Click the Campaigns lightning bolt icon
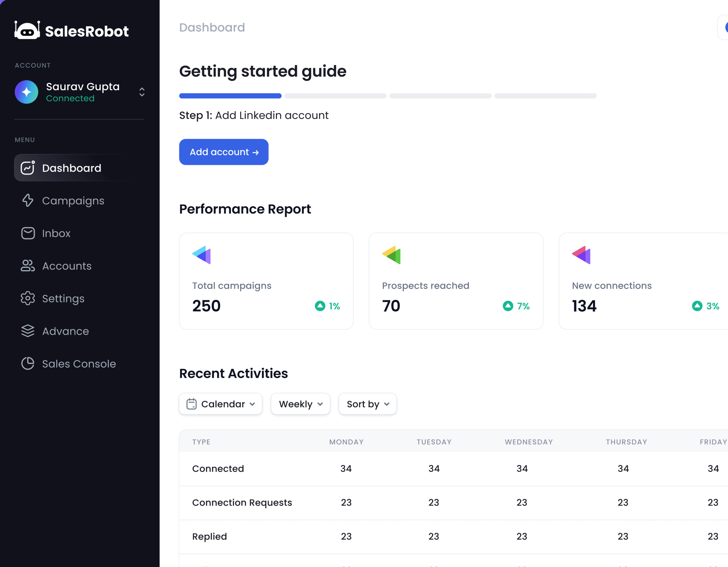 point(28,200)
